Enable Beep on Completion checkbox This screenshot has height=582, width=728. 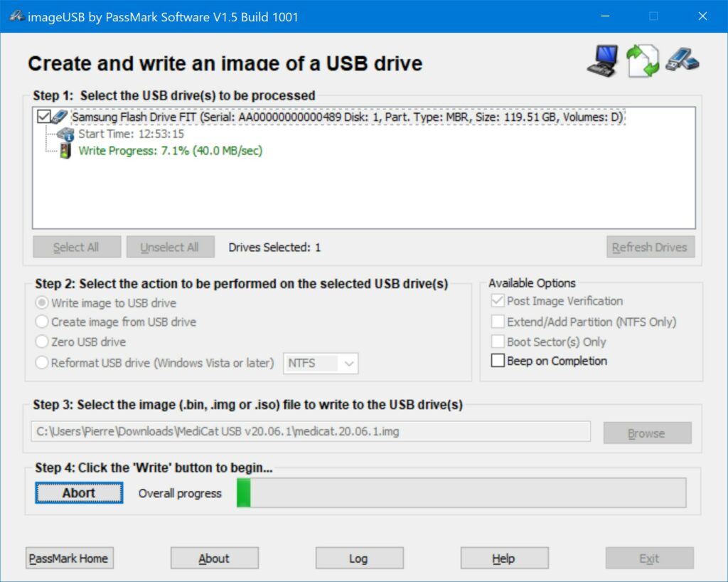tap(497, 361)
